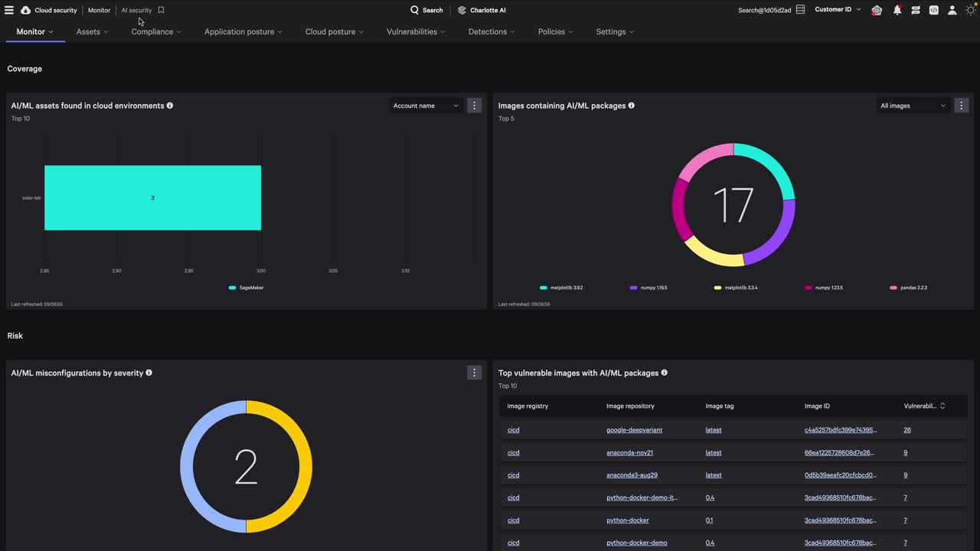The height and width of the screenshot is (551, 980).
Task: Open Charlotte AI assistant
Action: 482,10
